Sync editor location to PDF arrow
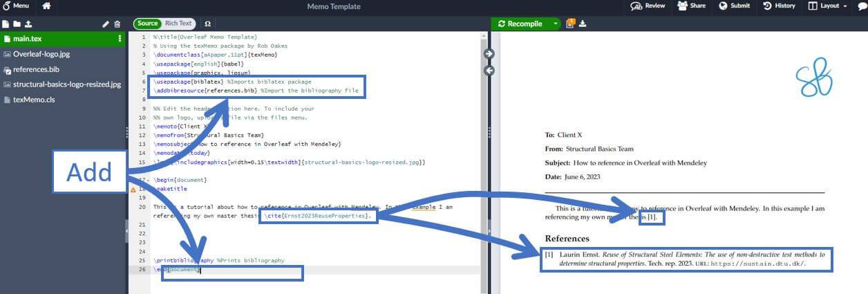 (x=489, y=54)
